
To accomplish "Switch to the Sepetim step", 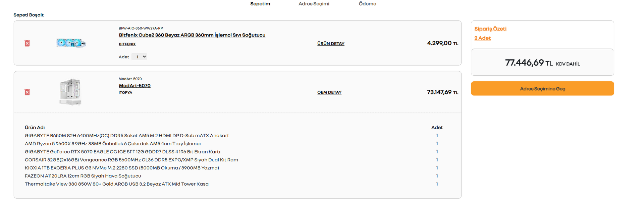I will [260, 4].
